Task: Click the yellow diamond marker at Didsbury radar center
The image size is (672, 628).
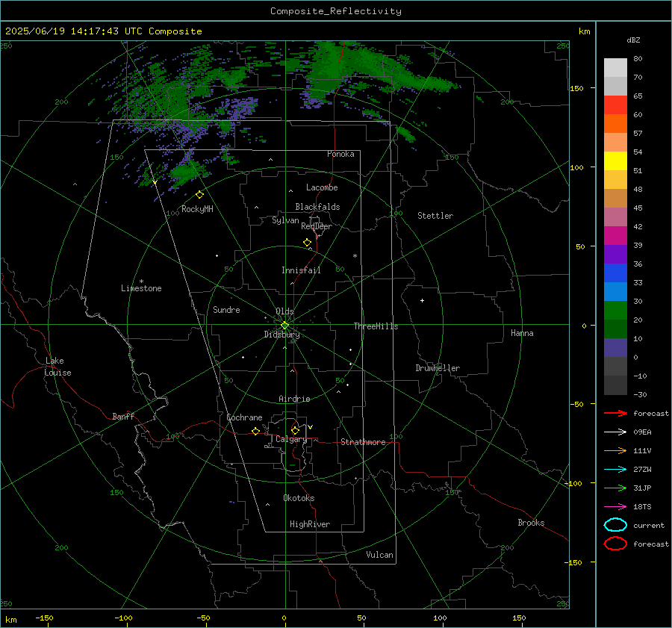Action: pos(284,326)
